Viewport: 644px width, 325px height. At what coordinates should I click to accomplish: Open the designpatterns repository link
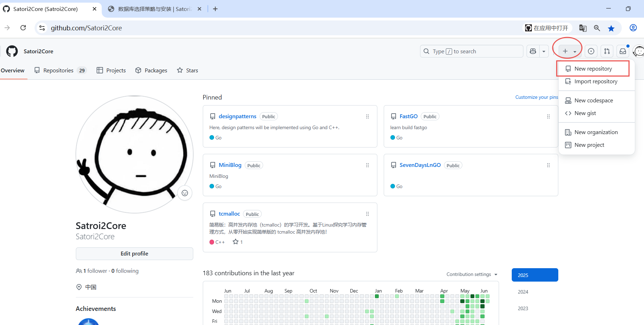(x=237, y=116)
